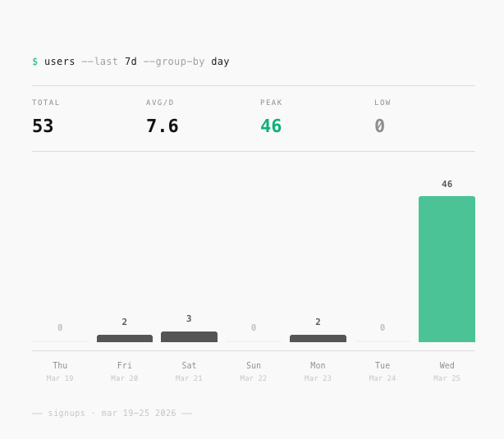Screen dimensions: 504x439
Task: Click the '--group-by' flag text
Action: tap(174, 62)
